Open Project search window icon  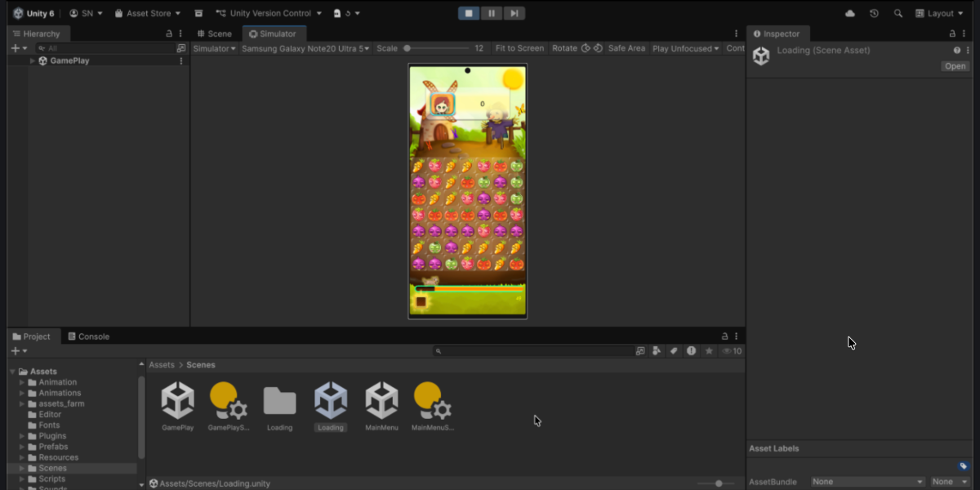(639, 350)
